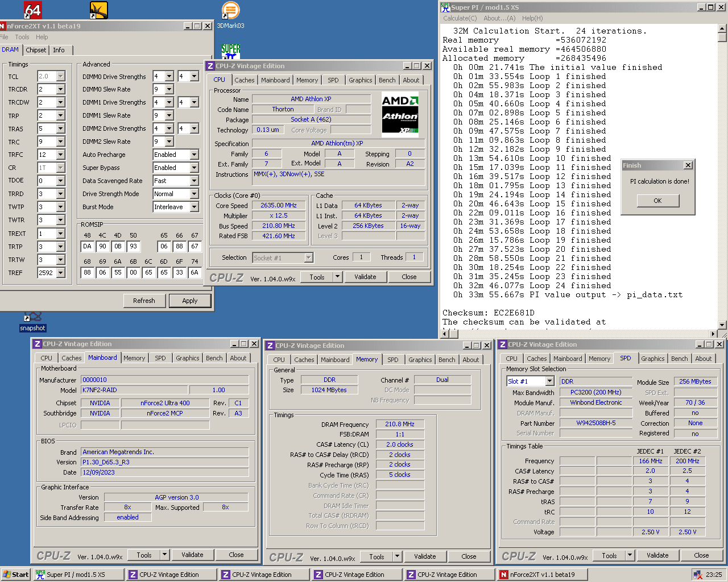
Task: Open Tools menu in nForce2XT
Action: pyautogui.click(x=22, y=37)
